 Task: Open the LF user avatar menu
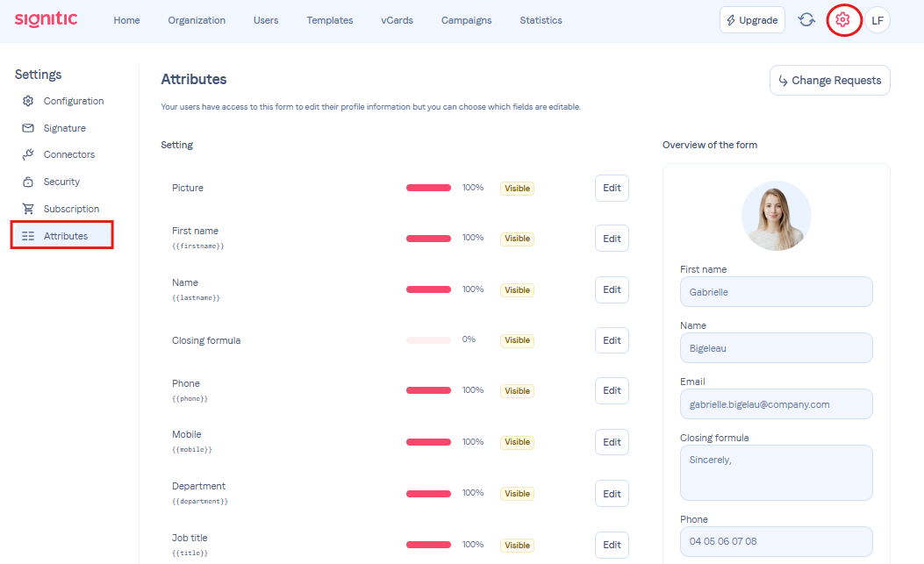point(877,20)
